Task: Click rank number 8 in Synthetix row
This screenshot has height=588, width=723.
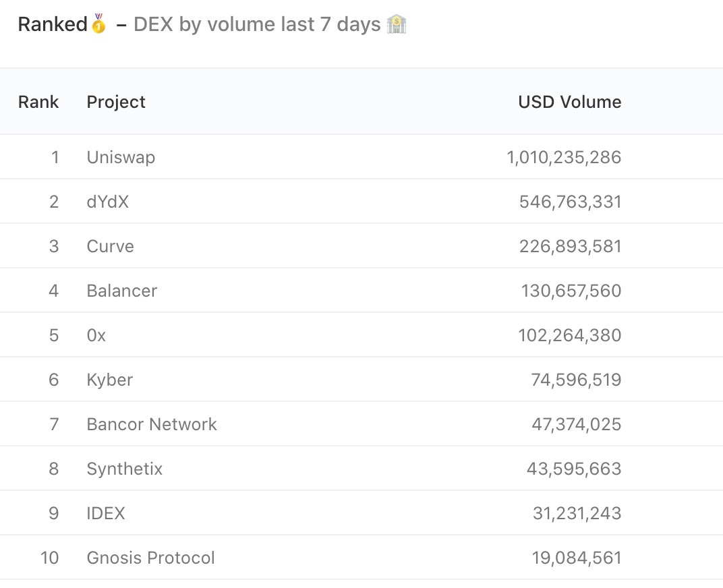Action: pos(54,469)
